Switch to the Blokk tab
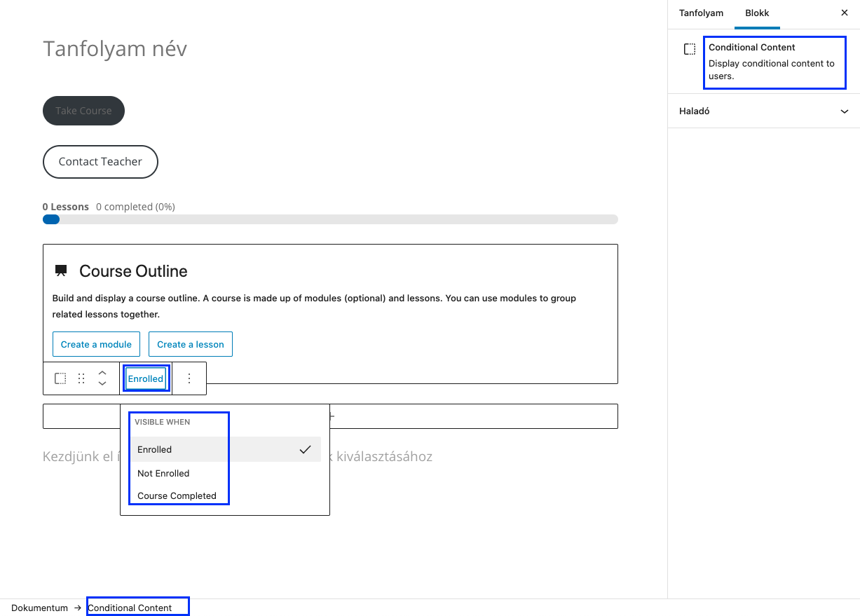This screenshot has height=616, width=860. click(x=757, y=13)
